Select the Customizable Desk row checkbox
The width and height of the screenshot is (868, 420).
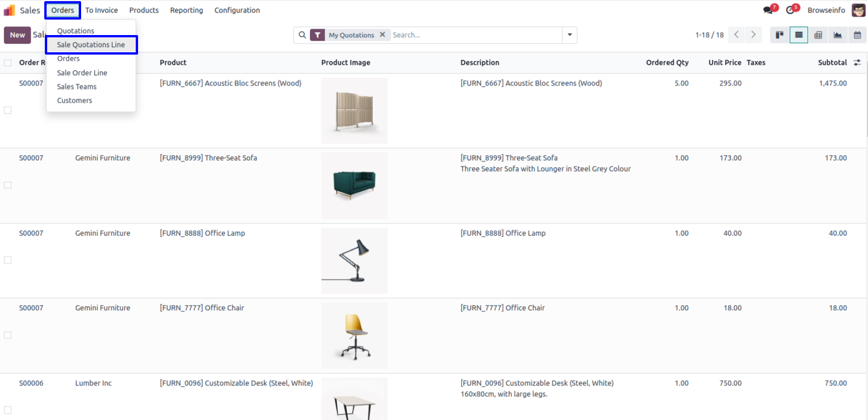coord(7,410)
